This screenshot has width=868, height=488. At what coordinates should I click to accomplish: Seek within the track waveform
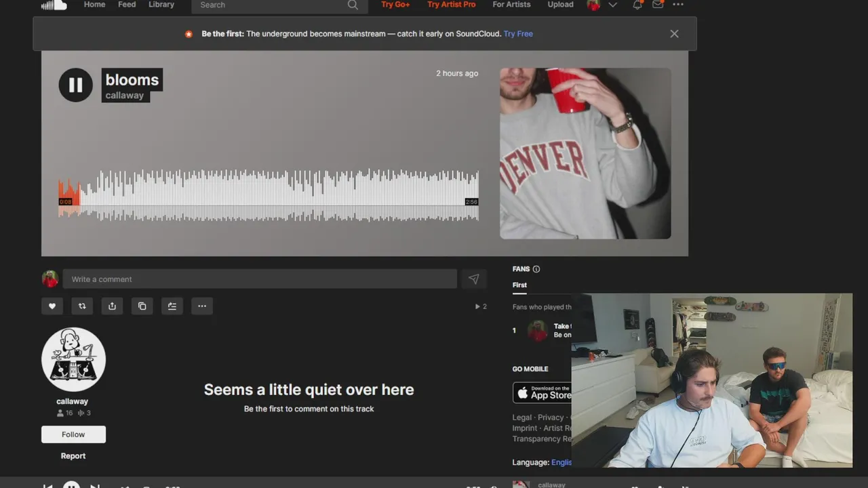tap(269, 195)
